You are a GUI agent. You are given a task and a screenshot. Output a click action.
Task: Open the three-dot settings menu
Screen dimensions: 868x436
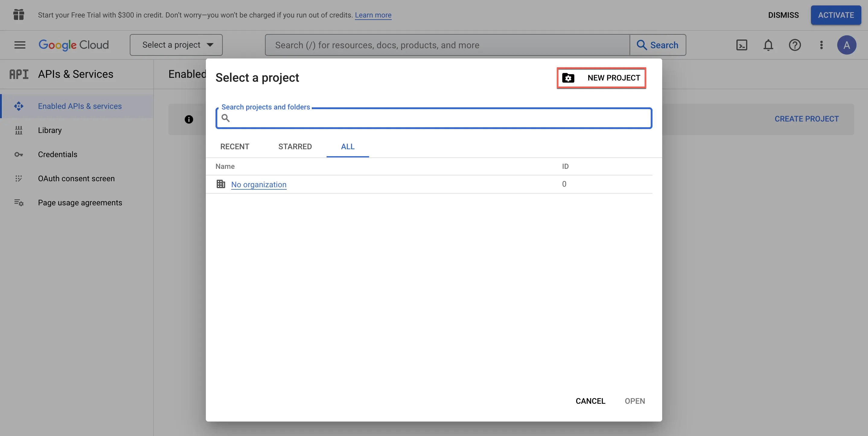[x=822, y=45]
